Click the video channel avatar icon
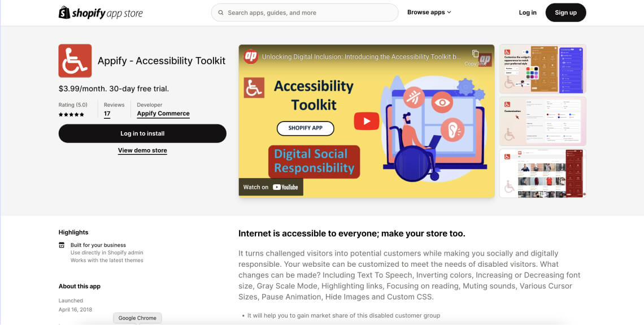Image resolution: width=644 pixels, height=325 pixels. (x=250, y=57)
